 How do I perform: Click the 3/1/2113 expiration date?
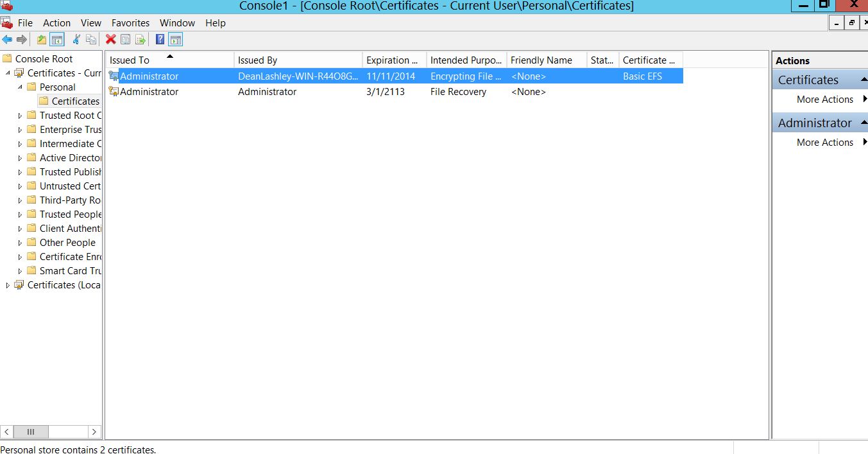pos(386,92)
